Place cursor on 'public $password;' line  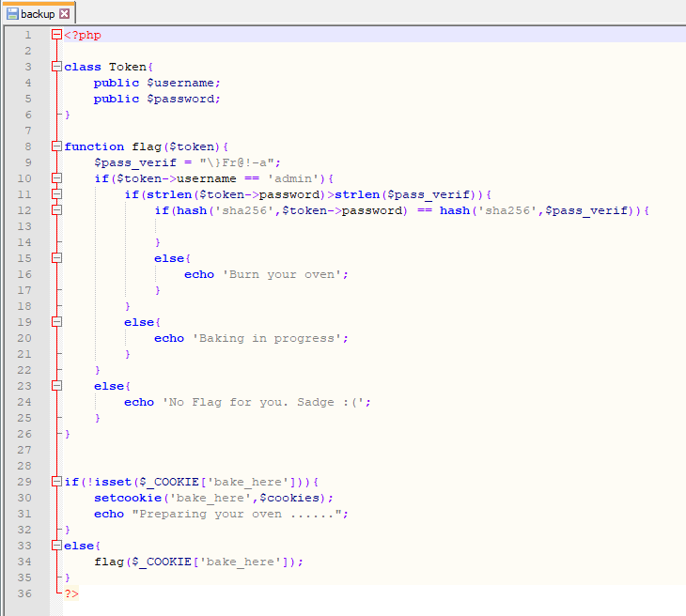pos(157,99)
